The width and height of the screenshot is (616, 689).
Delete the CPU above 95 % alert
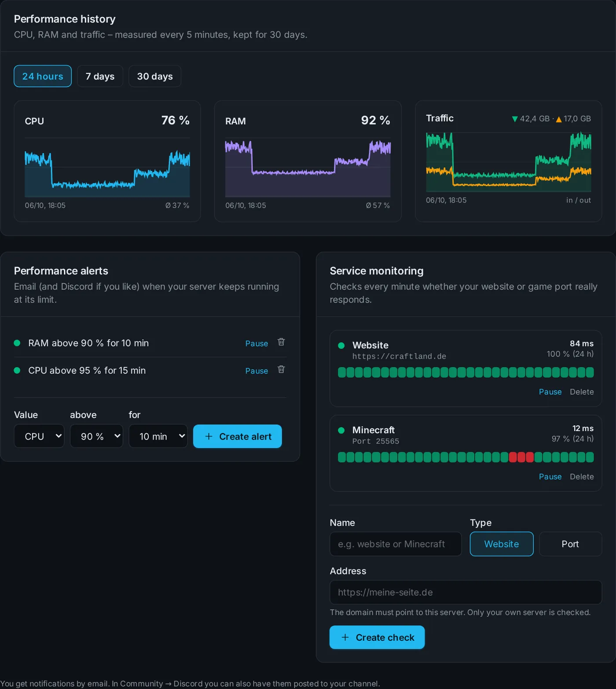(x=281, y=370)
